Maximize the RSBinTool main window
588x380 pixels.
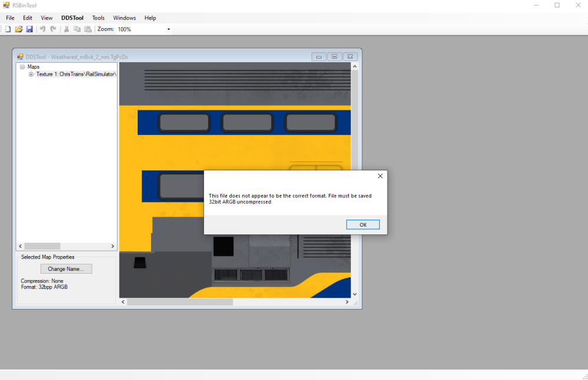557,5
